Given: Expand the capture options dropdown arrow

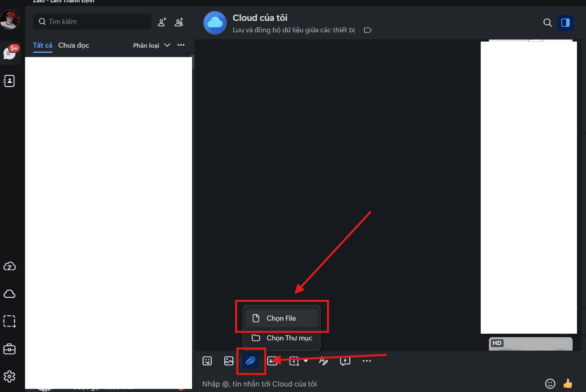Looking at the screenshot, I should pyautogui.click(x=305, y=361).
